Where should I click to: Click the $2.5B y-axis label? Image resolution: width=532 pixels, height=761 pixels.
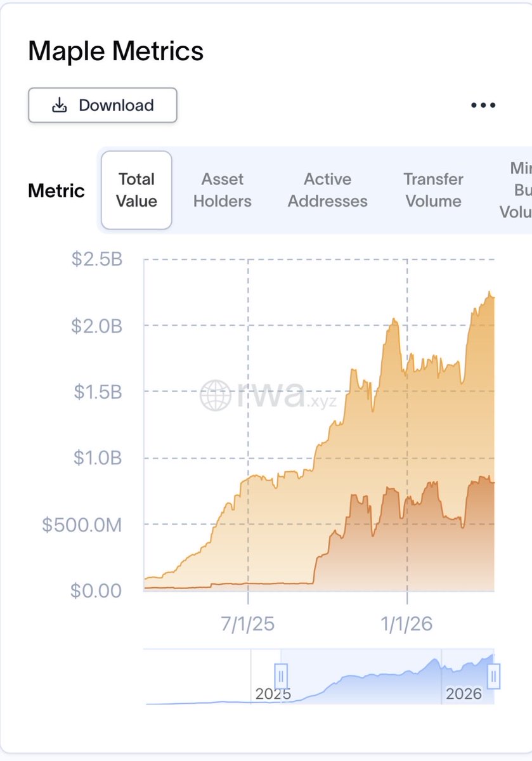tap(98, 259)
